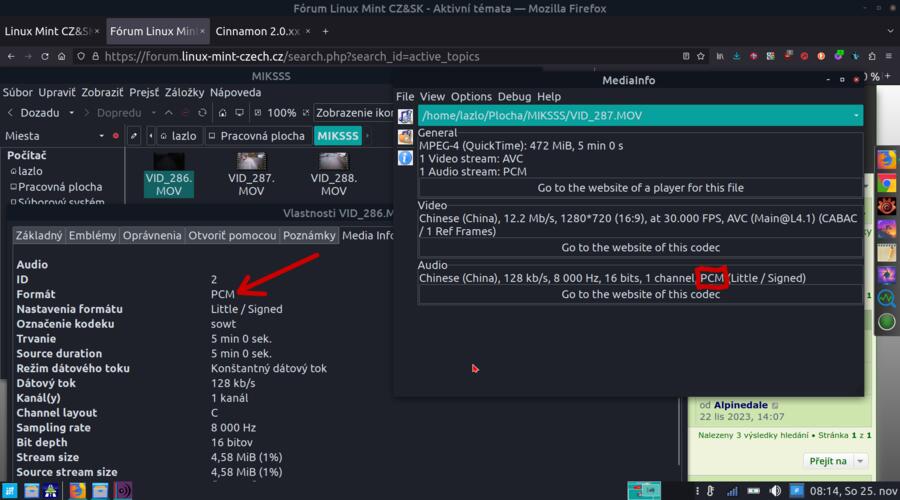Screen dimensions: 900x500
Task: Click the Dozadu back button
Action: pyautogui.click(x=38, y=113)
